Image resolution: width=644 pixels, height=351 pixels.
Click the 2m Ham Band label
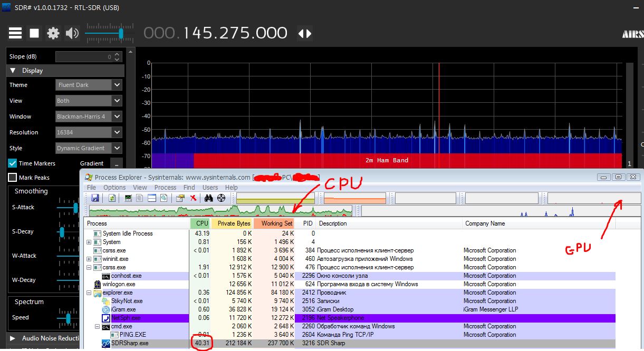click(387, 160)
